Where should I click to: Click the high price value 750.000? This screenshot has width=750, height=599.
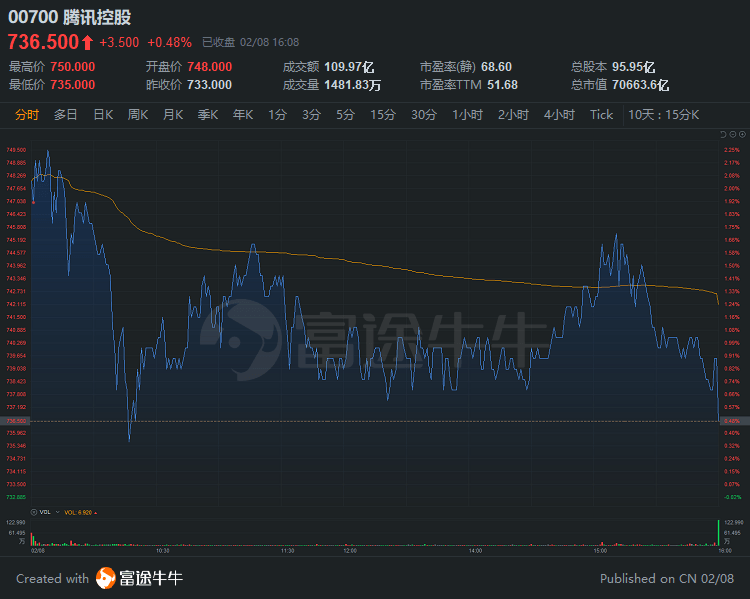[x=73, y=67]
